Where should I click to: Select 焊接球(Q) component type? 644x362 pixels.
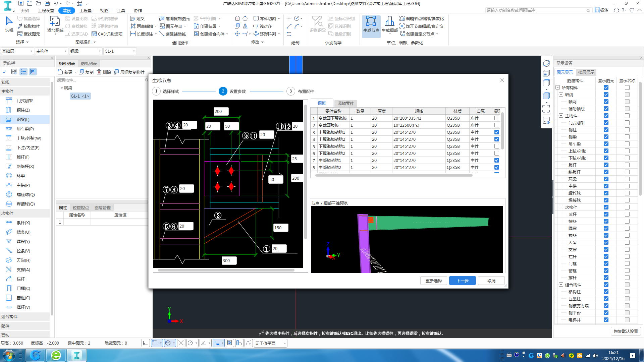click(25, 204)
